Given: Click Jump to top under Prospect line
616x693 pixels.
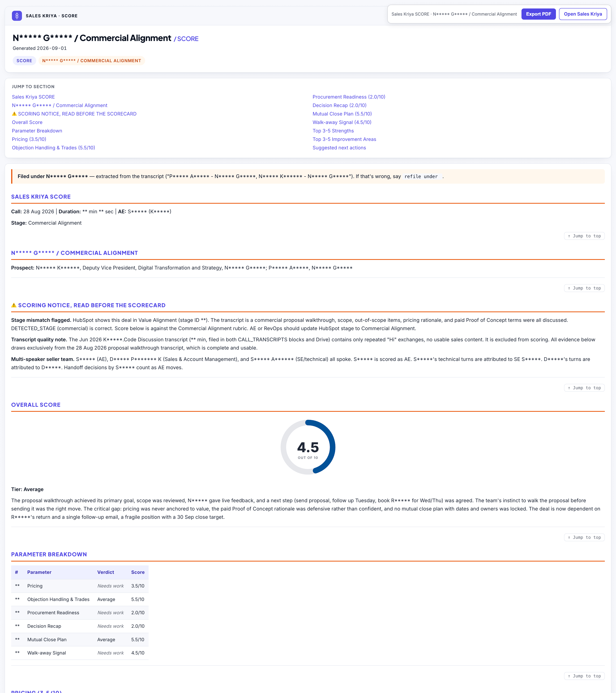Looking at the screenshot, I should pos(584,288).
